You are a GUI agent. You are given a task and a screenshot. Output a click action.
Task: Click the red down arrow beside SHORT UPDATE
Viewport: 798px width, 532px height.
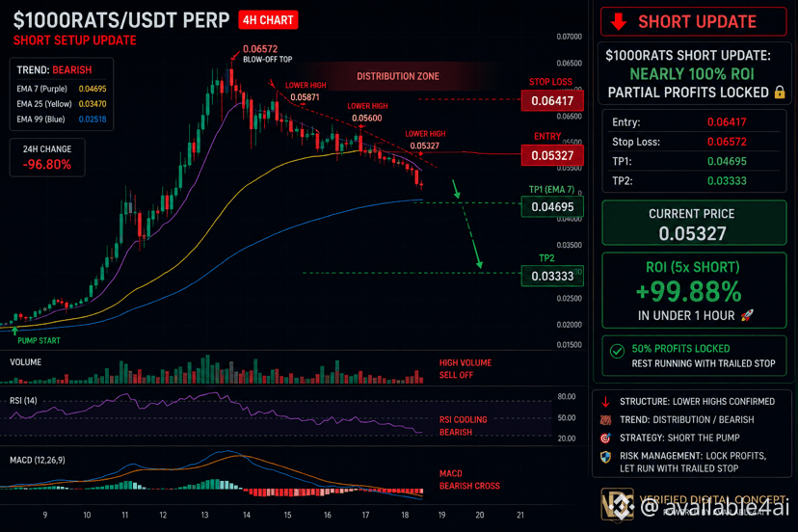(x=619, y=22)
